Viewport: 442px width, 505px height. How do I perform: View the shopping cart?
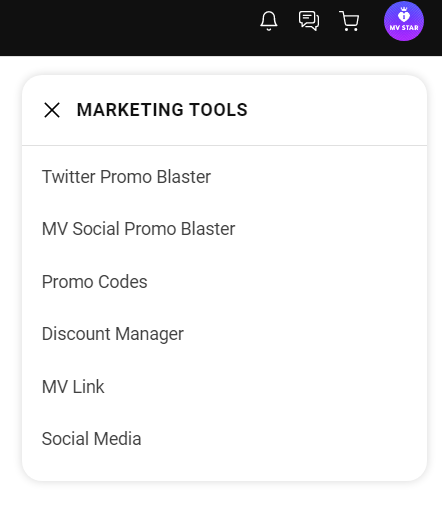(349, 21)
